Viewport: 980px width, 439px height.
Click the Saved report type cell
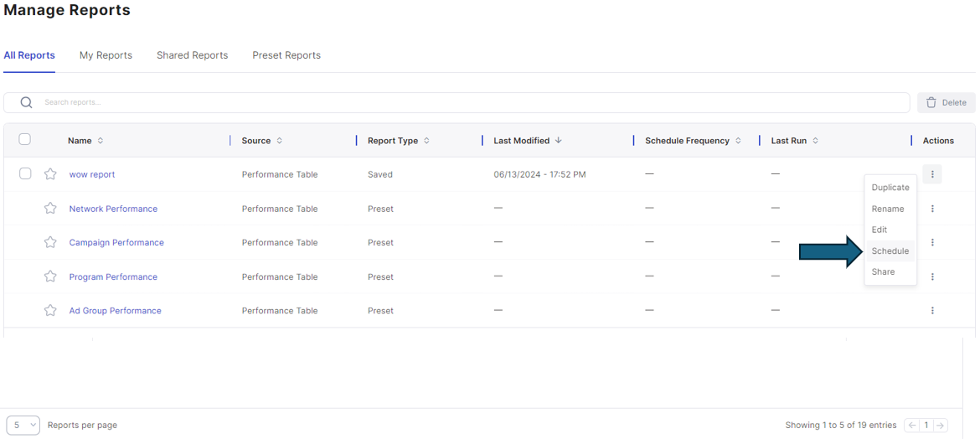click(380, 174)
